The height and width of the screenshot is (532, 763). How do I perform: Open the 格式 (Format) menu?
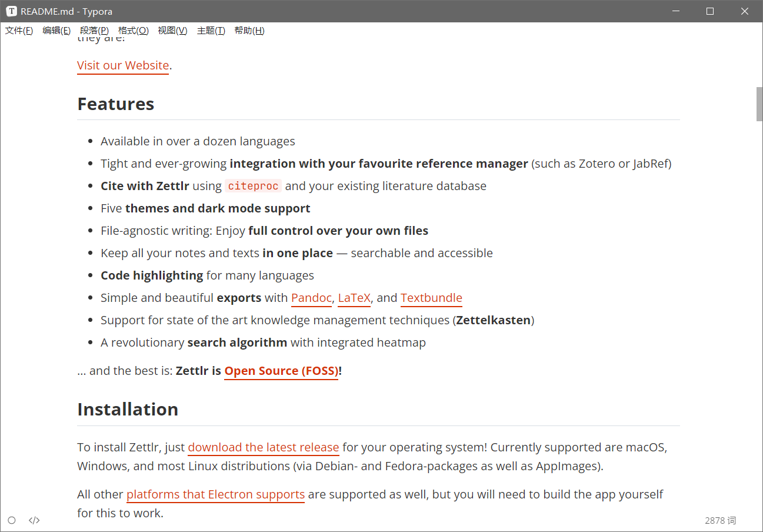133,31
